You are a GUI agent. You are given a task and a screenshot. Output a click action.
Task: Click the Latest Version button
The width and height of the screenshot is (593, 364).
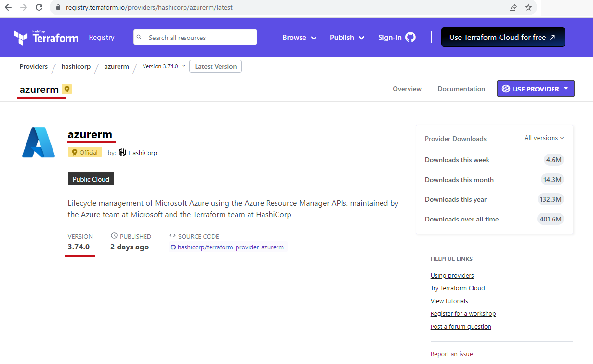(x=216, y=66)
